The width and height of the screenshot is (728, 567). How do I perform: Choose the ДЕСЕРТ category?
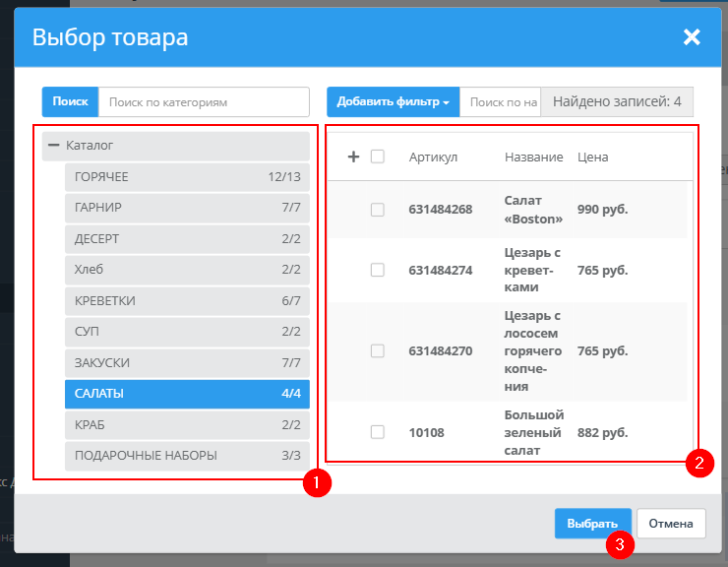pos(187,239)
